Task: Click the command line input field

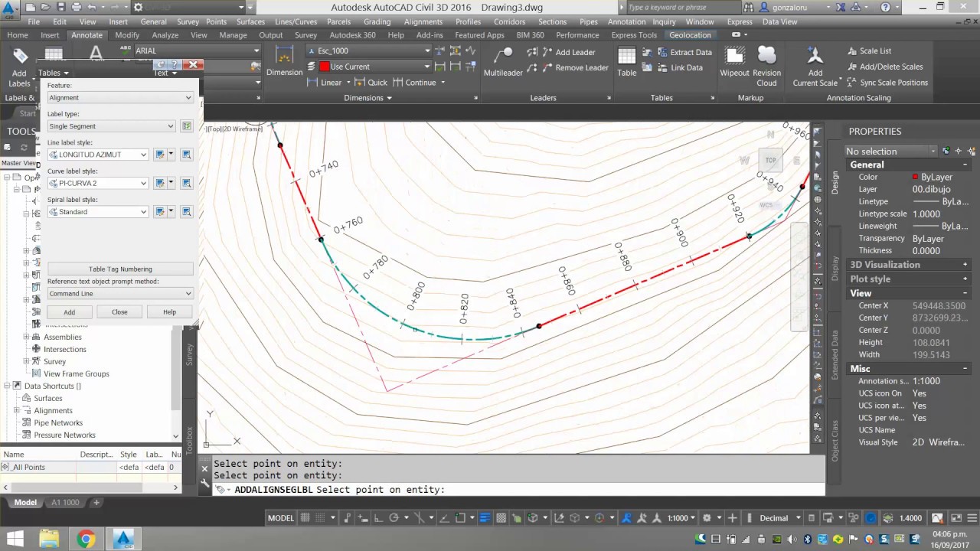Action: pos(521,490)
